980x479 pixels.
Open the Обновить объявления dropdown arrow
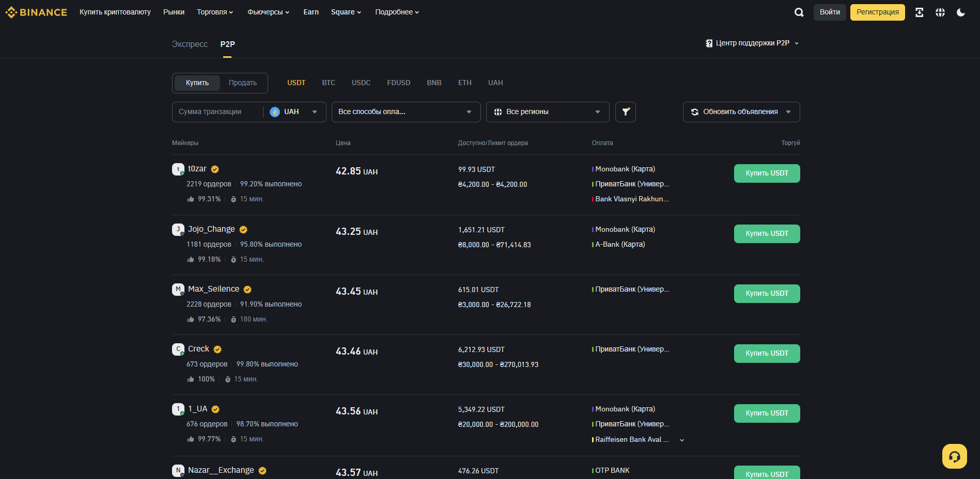pyautogui.click(x=788, y=111)
